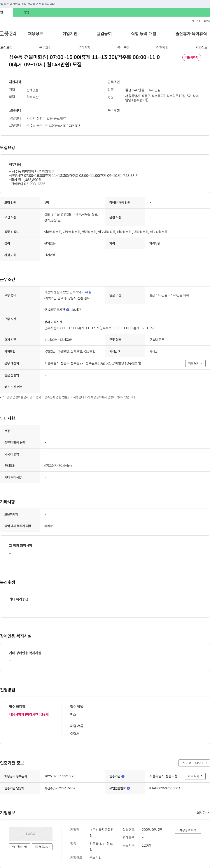The height and width of the screenshot is (868, 210).
Task: Click 건축물 일반 청소업 industry text
Action: (101, 847)
